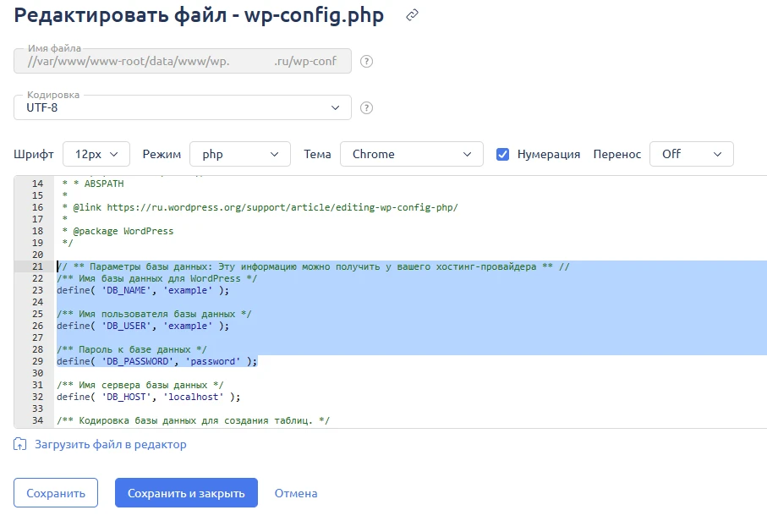Toggle the Нумерация checkbox
This screenshot has width=767, height=532.
[502, 154]
